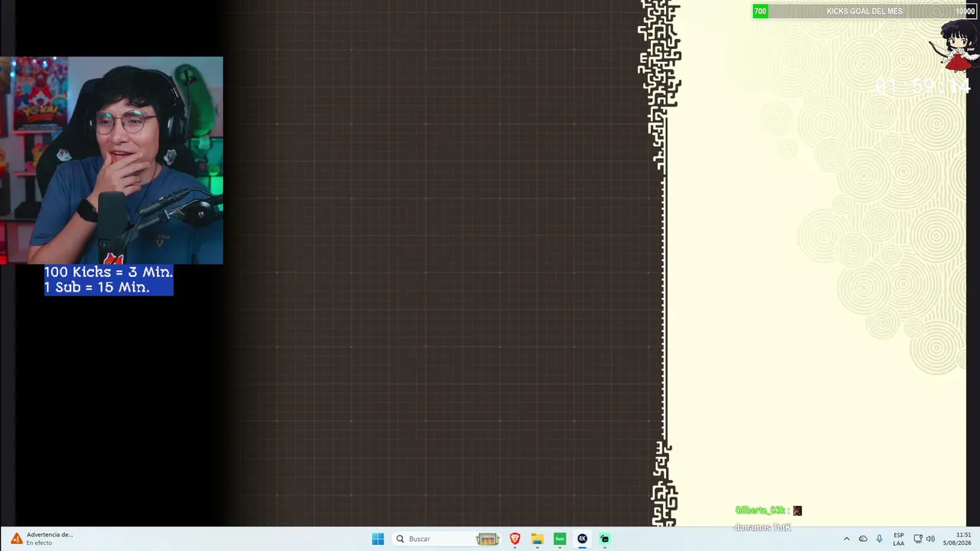
Task: Switch the ESP LAA keyboard language
Action: (899, 539)
